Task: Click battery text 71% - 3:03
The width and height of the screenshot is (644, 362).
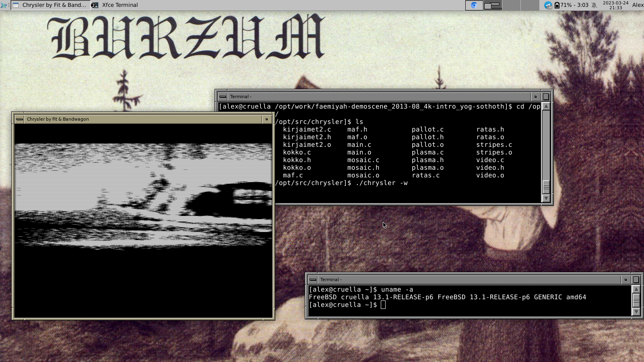Action: pos(574,5)
